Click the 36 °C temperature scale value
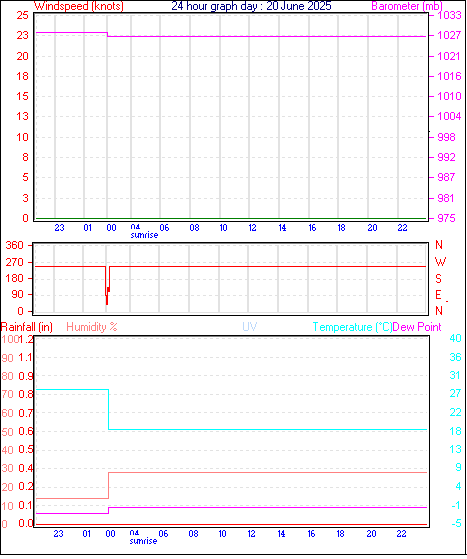The width and height of the screenshot is (467, 559). 455,357
